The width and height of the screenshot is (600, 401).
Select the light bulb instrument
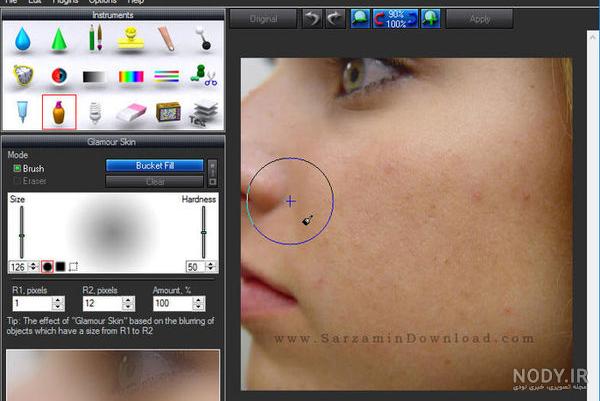point(95,112)
